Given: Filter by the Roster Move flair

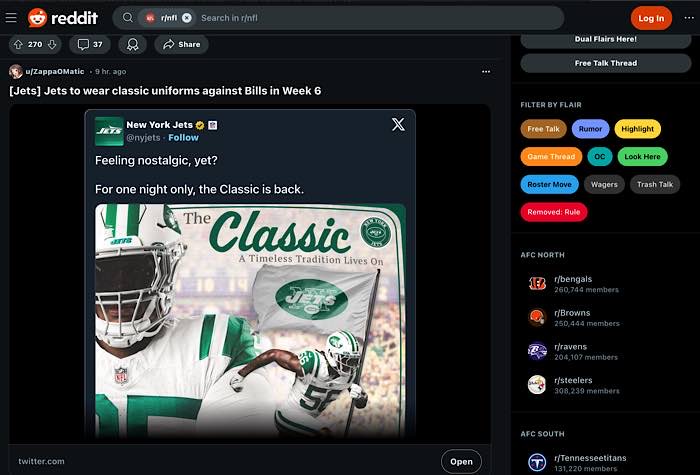Looking at the screenshot, I should [x=549, y=184].
